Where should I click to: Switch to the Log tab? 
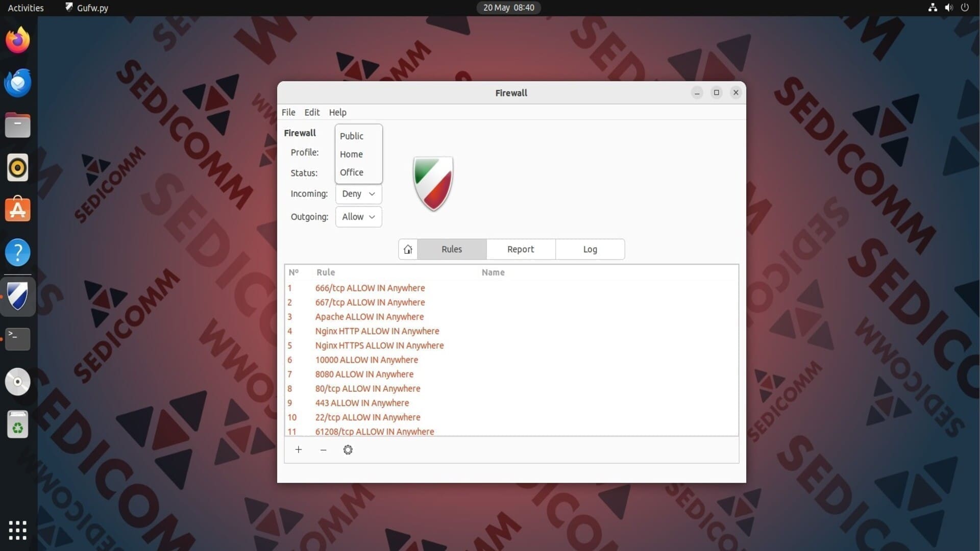tap(590, 249)
